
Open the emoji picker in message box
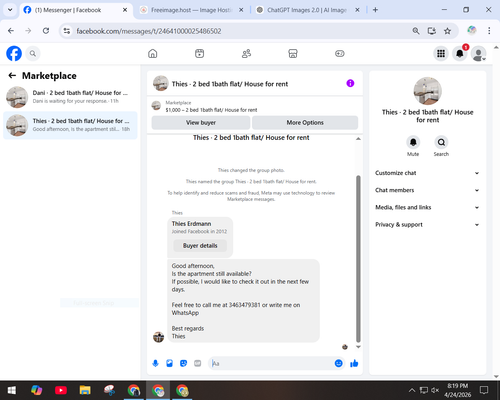(x=338, y=363)
